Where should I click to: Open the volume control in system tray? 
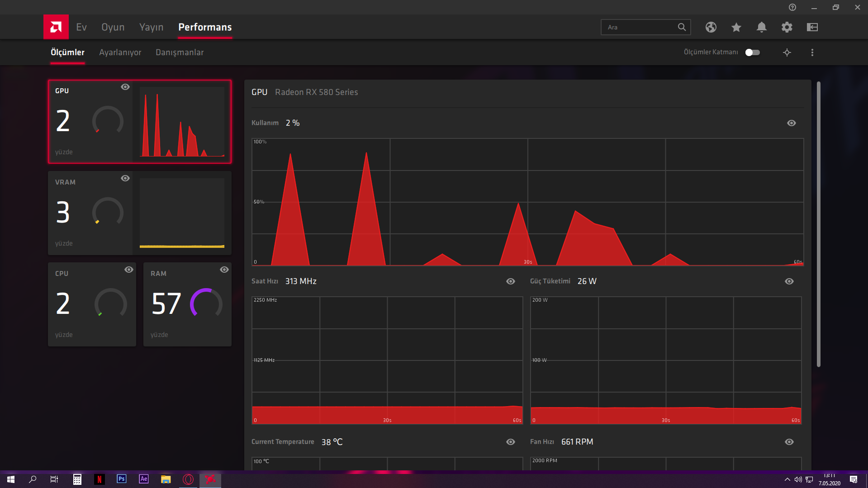798,479
